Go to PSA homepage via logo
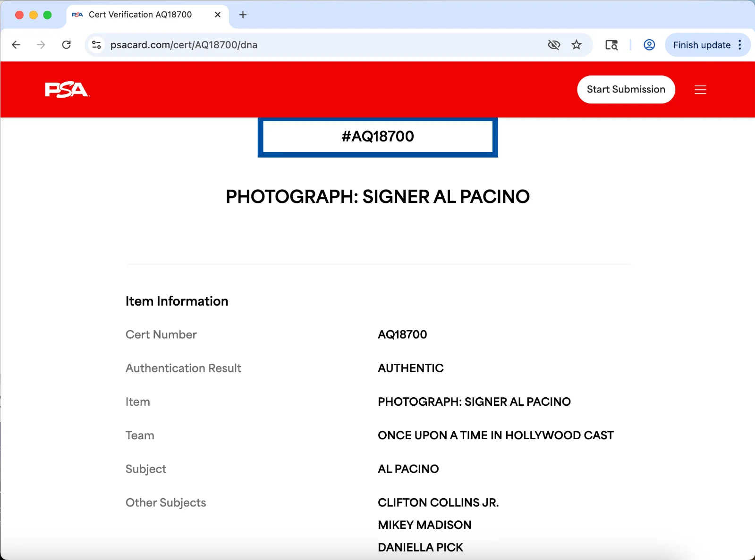This screenshot has width=755, height=560. pyautogui.click(x=67, y=90)
